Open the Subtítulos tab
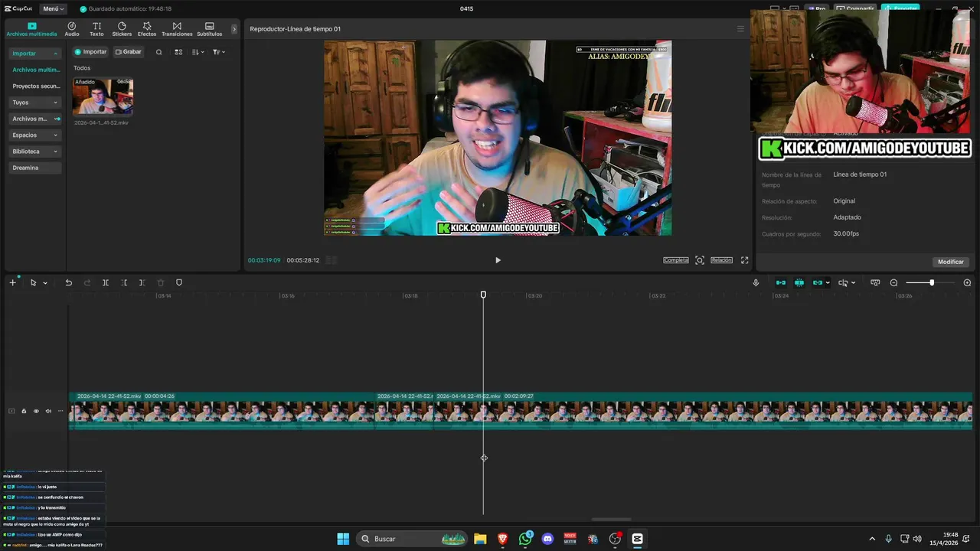The image size is (980, 551). [210, 29]
